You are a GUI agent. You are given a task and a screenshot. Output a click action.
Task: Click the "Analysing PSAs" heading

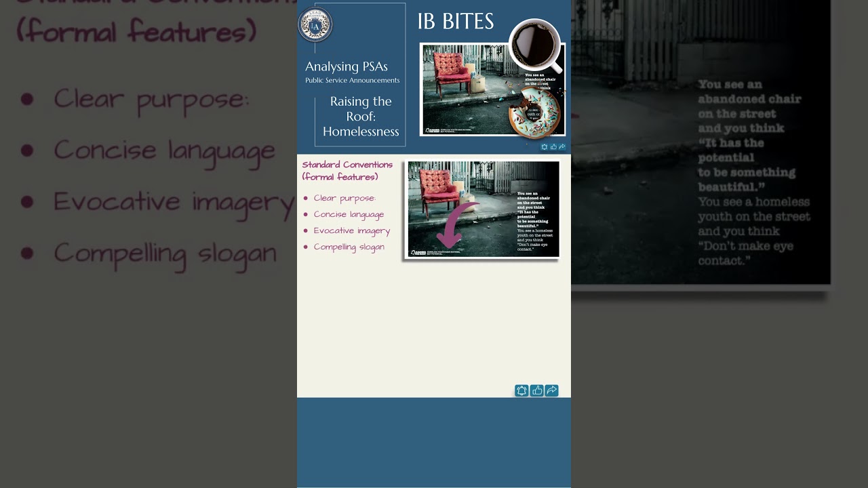[347, 66]
